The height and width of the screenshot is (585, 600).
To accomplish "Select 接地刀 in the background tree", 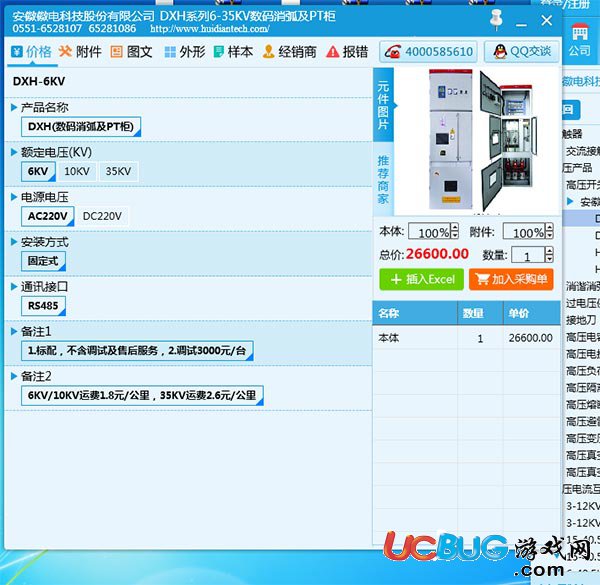I will pos(581,320).
